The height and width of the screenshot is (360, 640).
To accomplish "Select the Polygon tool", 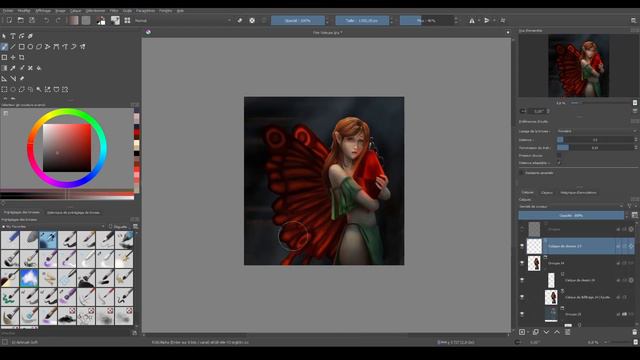I will 39,47.
